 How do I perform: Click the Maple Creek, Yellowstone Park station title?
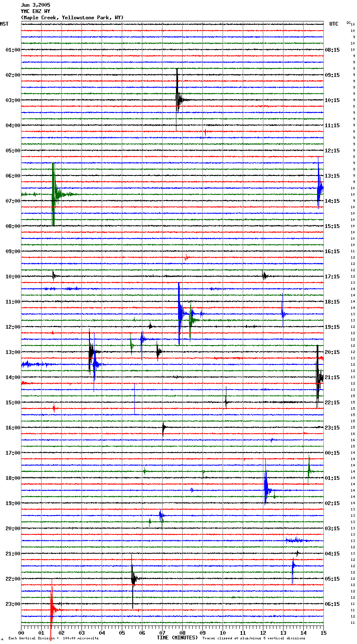coord(72,18)
